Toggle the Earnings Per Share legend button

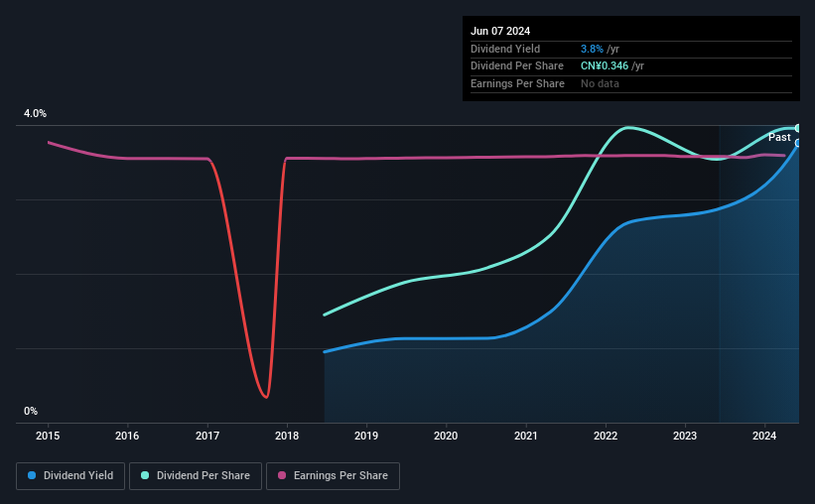333,476
